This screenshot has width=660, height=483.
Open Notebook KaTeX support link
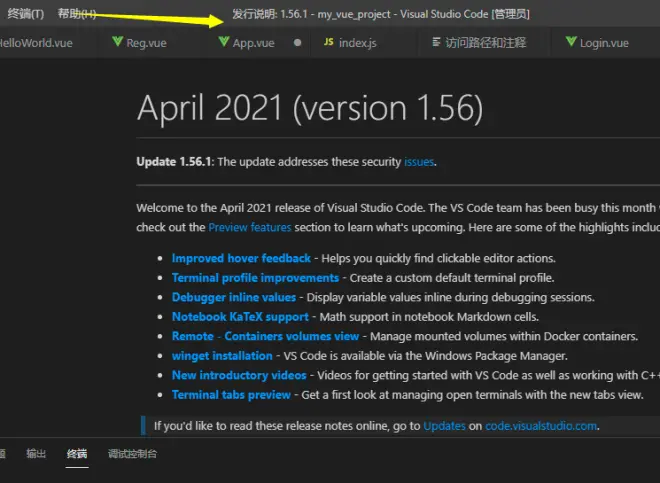(x=240, y=317)
